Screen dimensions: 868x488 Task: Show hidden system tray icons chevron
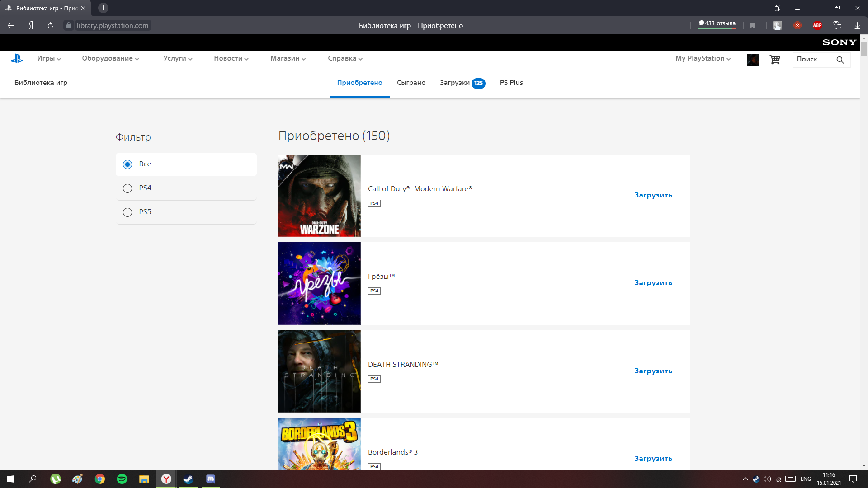coord(745,479)
